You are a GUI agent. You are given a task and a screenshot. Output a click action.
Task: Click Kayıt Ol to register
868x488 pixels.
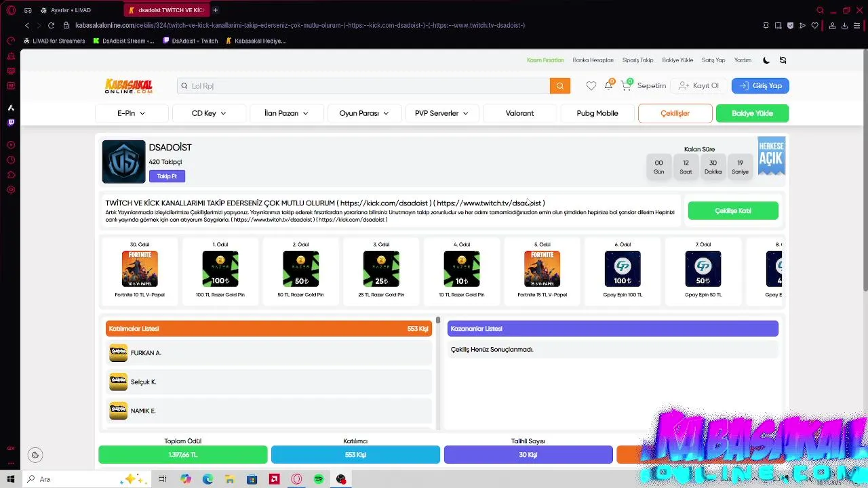698,86
